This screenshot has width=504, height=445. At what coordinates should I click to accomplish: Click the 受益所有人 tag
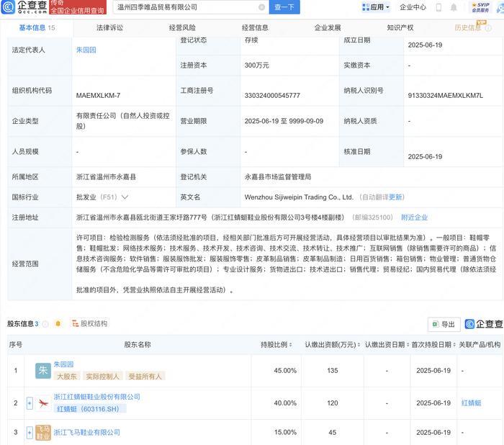pos(145,376)
